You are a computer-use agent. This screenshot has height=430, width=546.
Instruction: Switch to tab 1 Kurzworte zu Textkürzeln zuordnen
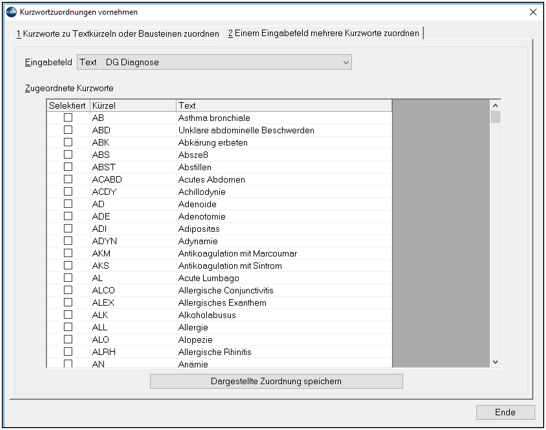tap(118, 34)
